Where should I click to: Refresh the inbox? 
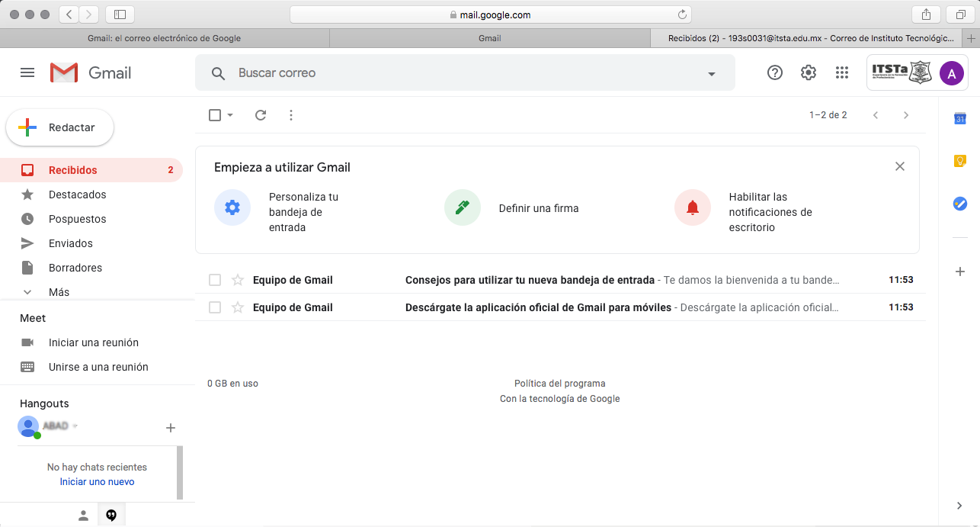(x=261, y=115)
